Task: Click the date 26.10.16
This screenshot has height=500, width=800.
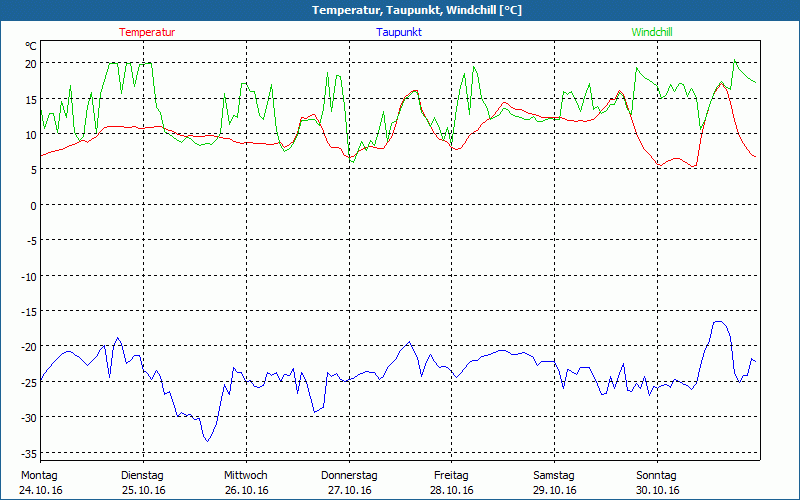Action: [x=246, y=490]
